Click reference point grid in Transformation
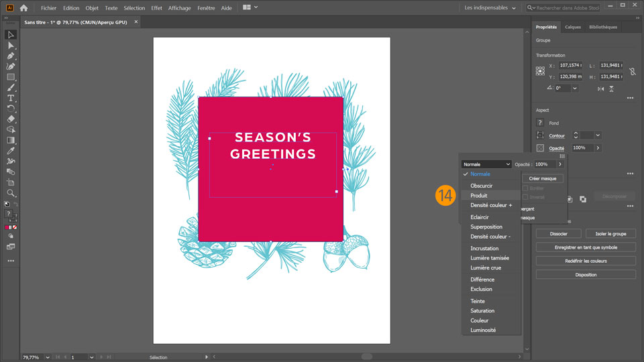The width and height of the screenshot is (644, 362). point(540,71)
